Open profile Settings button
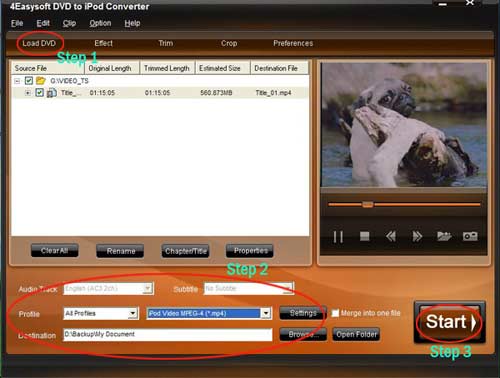Screen dimensions: 500x378 [x=303, y=313]
